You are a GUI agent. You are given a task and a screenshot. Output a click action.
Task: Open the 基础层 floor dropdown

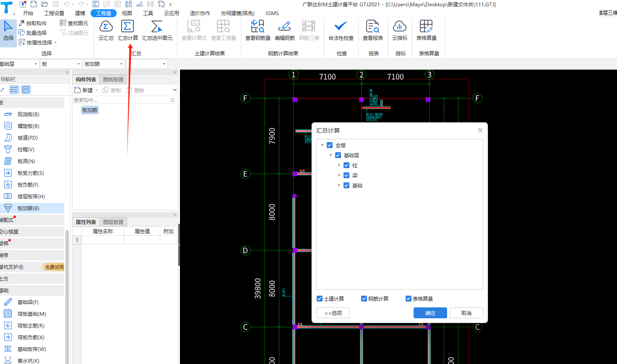point(35,64)
